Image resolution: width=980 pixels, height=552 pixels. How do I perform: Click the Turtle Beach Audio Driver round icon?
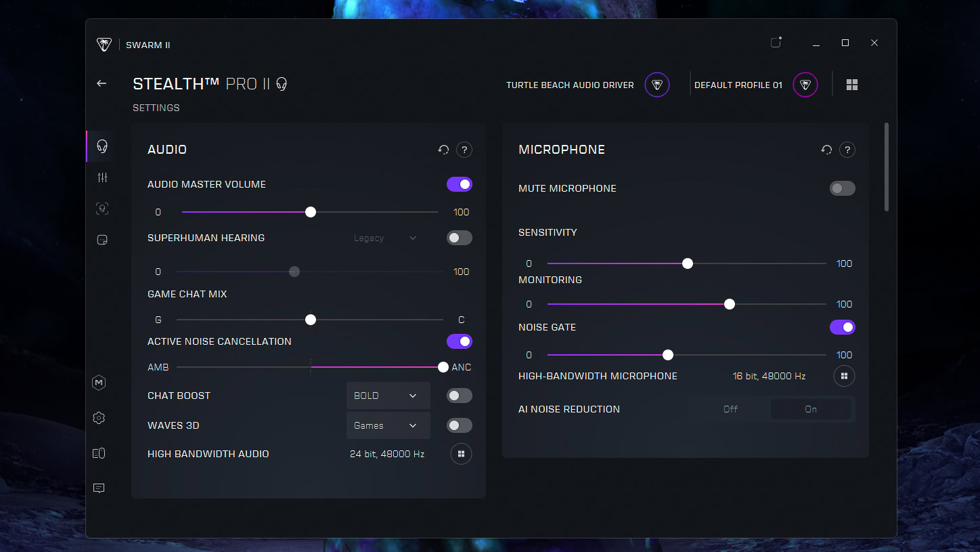tap(656, 85)
